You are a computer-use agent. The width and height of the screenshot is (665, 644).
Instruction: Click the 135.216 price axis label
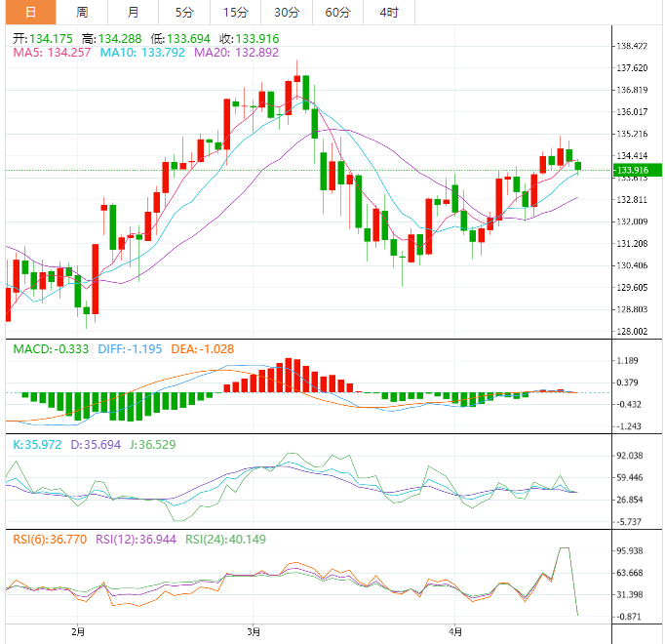(632, 134)
